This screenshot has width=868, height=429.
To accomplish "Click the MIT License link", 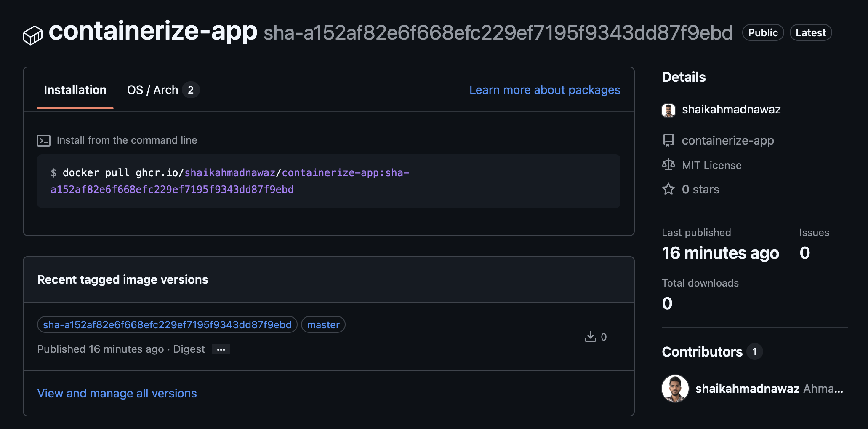I will click(712, 165).
